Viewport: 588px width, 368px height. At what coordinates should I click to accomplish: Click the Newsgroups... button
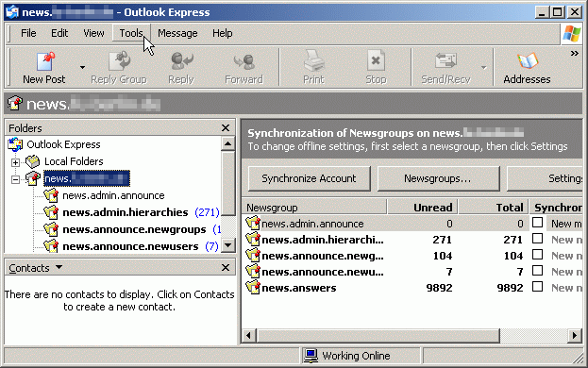438,178
